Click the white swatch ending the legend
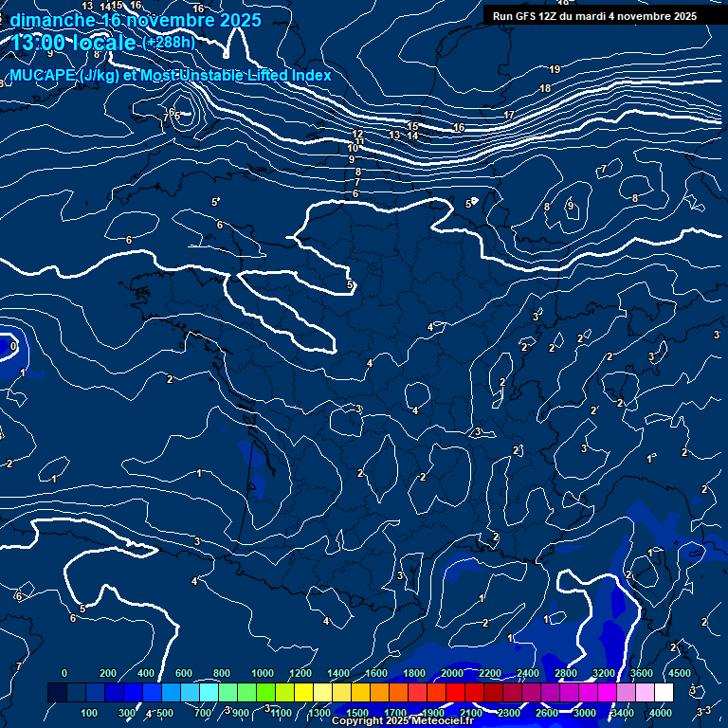Viewport: 728px width, 728px height. (x=664, y=692)
